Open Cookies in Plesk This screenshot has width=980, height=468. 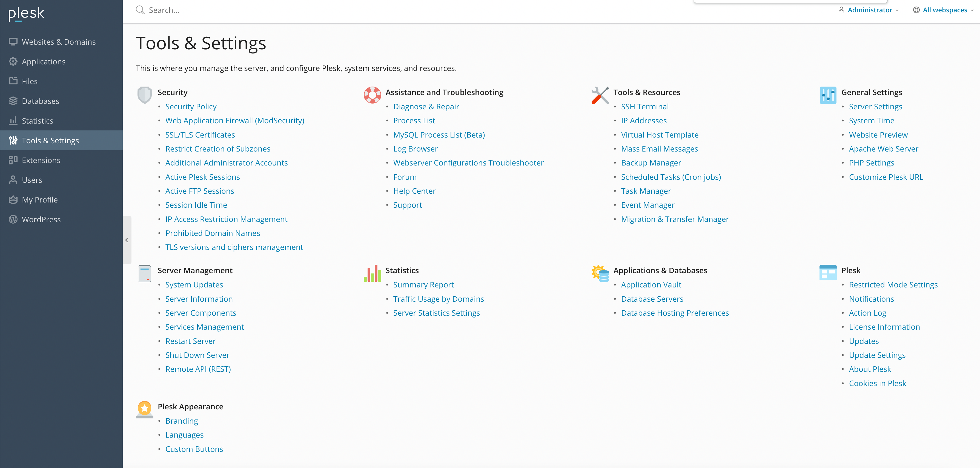877,383
